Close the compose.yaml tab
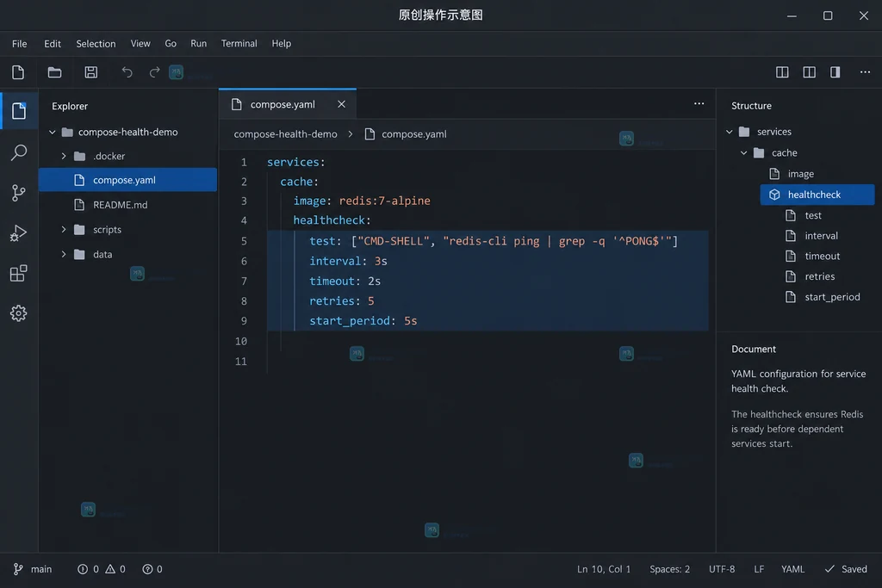This screenshot has height=588, width=882. [341, 104]
